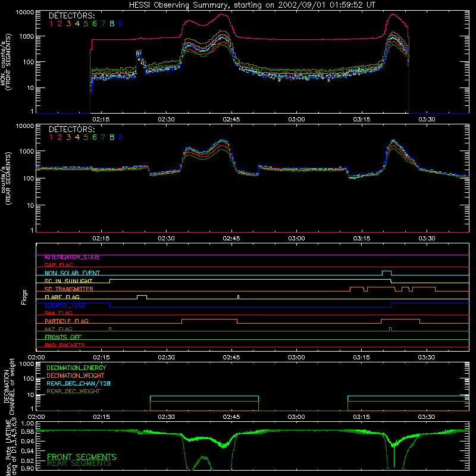Select detector 5 legend number in rear segments panel

(x=86, y=137)
